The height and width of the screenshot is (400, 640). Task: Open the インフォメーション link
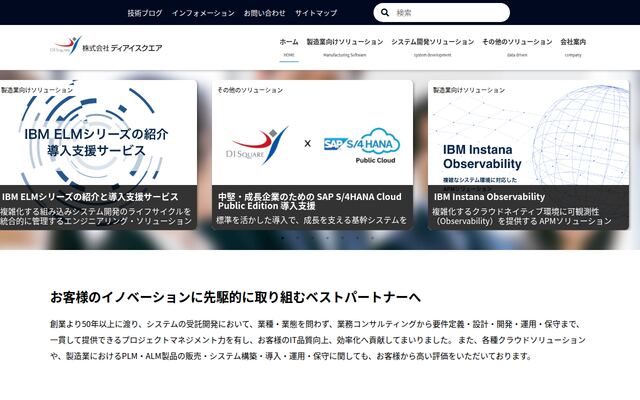203,13
